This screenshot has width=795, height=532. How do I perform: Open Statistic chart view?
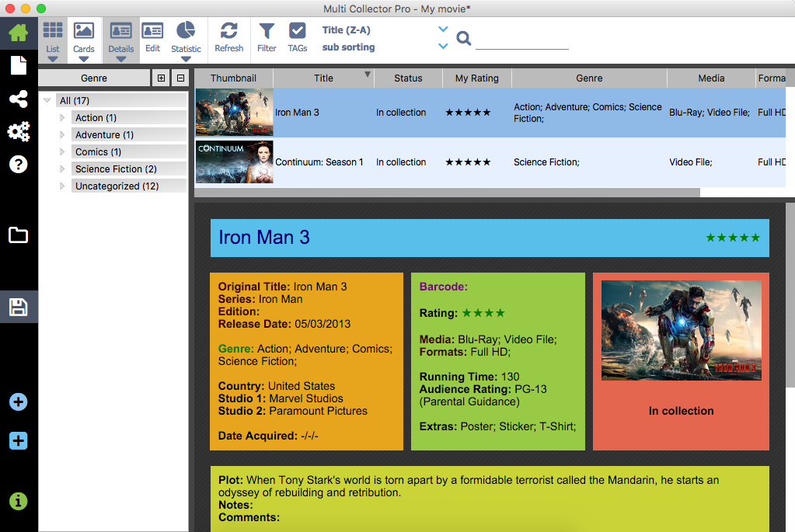click(x=186, y=37)
